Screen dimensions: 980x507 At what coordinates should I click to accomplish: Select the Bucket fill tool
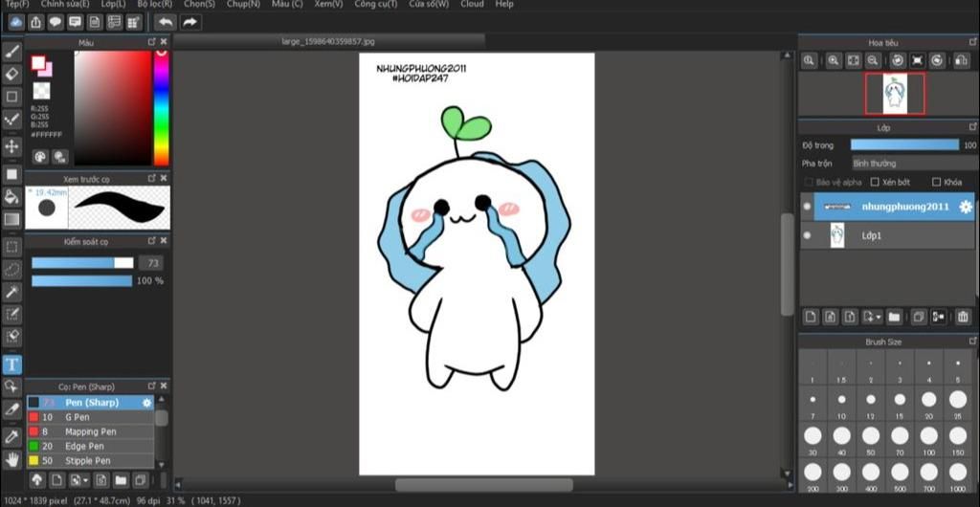pyautogui.click(x=11, y=197)
